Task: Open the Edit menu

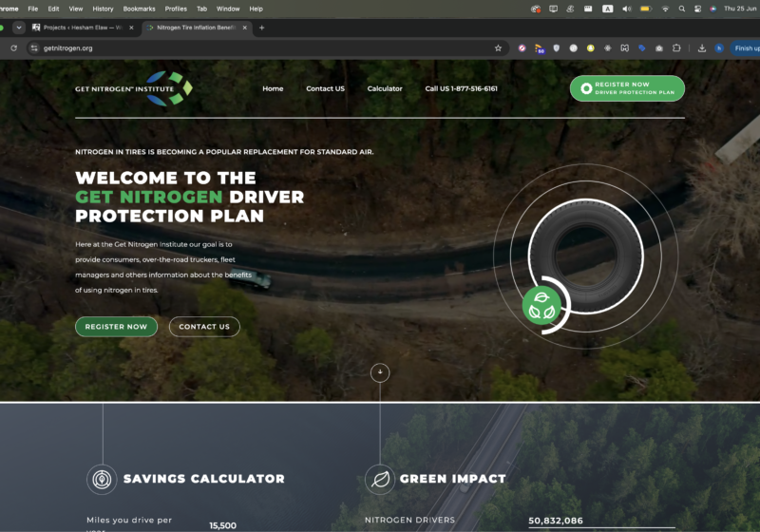Action: click(53, 9)
